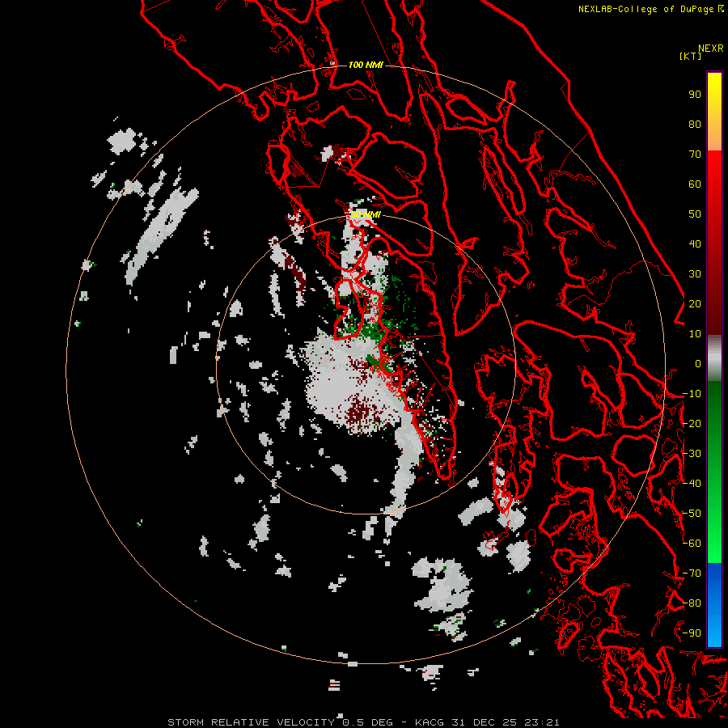
Task: Click the -20 value on the velocity scale
Action: tap(692, 424)
